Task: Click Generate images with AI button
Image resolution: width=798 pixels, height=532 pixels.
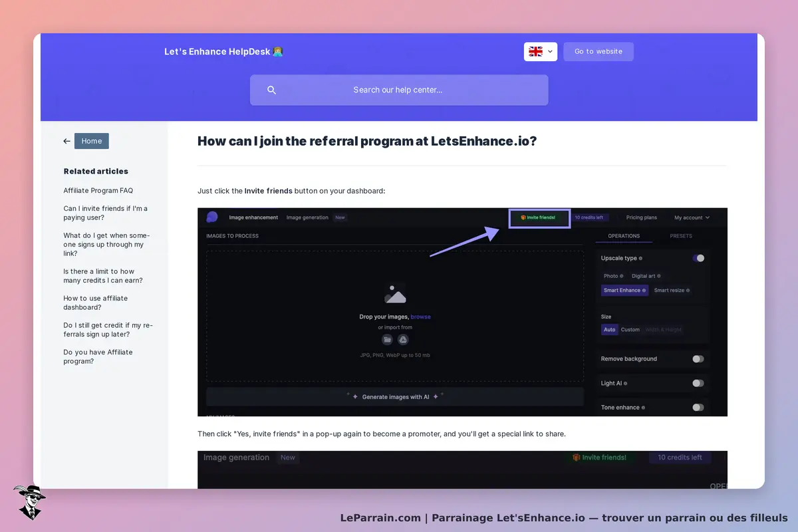Action: point(395,397)
